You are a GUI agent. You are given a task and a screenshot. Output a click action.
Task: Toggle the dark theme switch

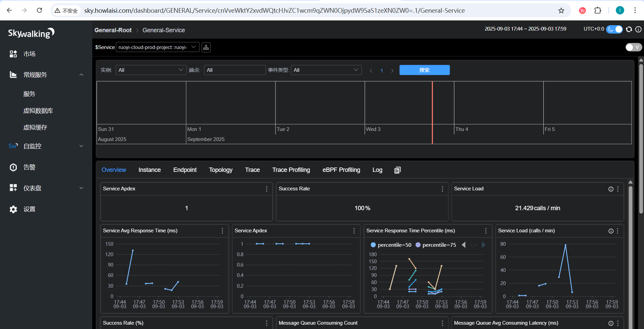[x=614, y=29]
